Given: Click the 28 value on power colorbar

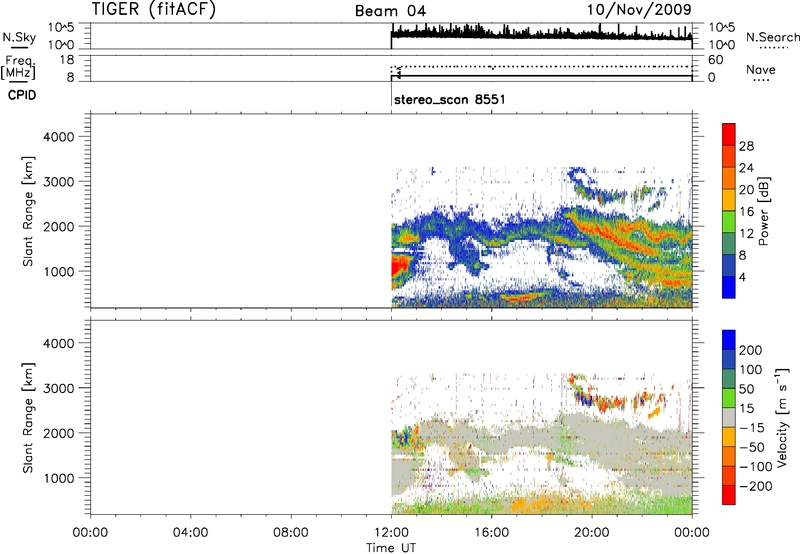Looking at the screenshot, I should pos(746,146).
